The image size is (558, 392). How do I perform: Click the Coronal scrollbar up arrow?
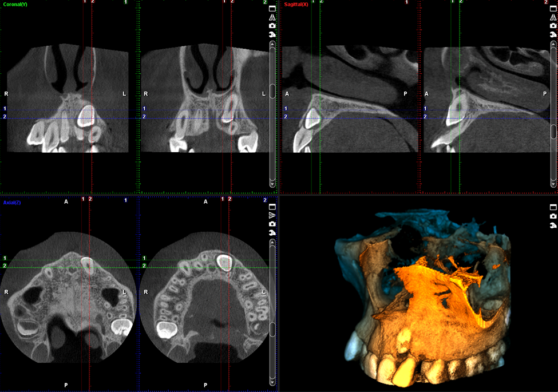click(x=272, y=44)
